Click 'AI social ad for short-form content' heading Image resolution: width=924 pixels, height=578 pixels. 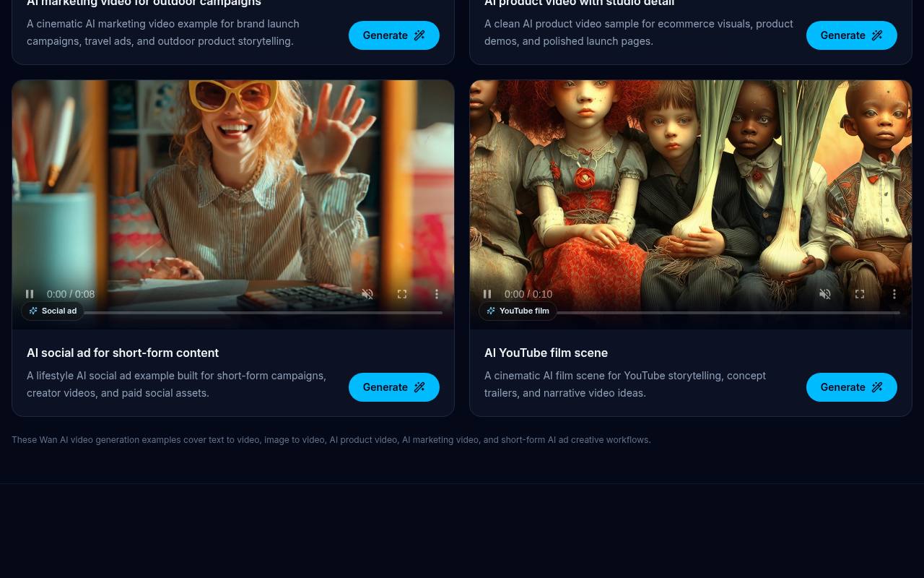tap(123, 353)
